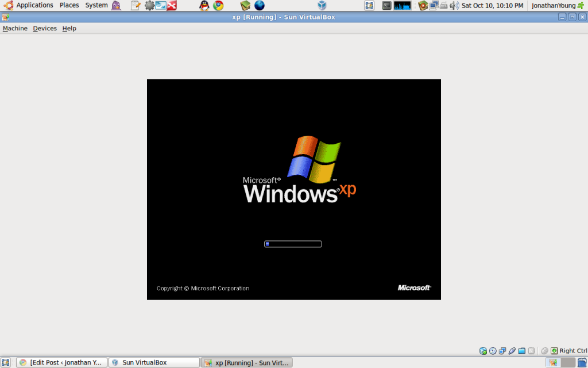The image size is (588, 368).
Task: Click the printer tray icon
Action: point(444,5)
